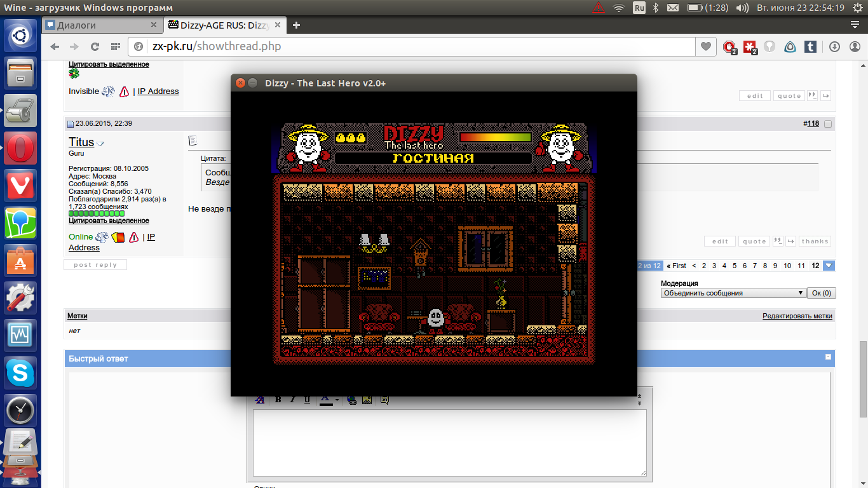868x488 pixels.
Task: Click the site info globe in address bar
Action: click(x=138, y=46)
